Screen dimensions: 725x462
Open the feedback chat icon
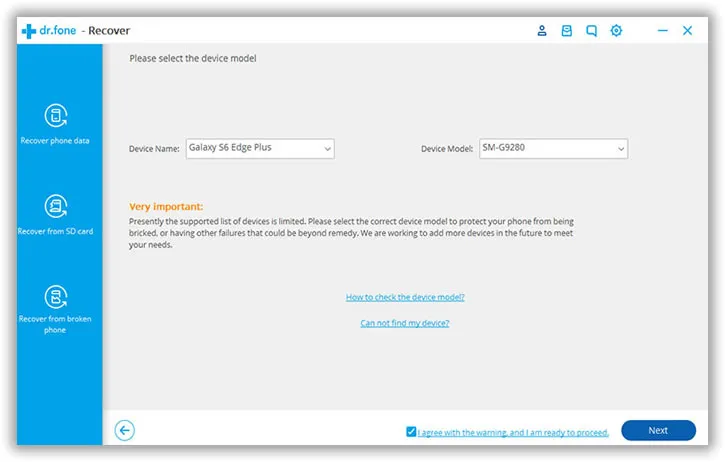[591, 31]
